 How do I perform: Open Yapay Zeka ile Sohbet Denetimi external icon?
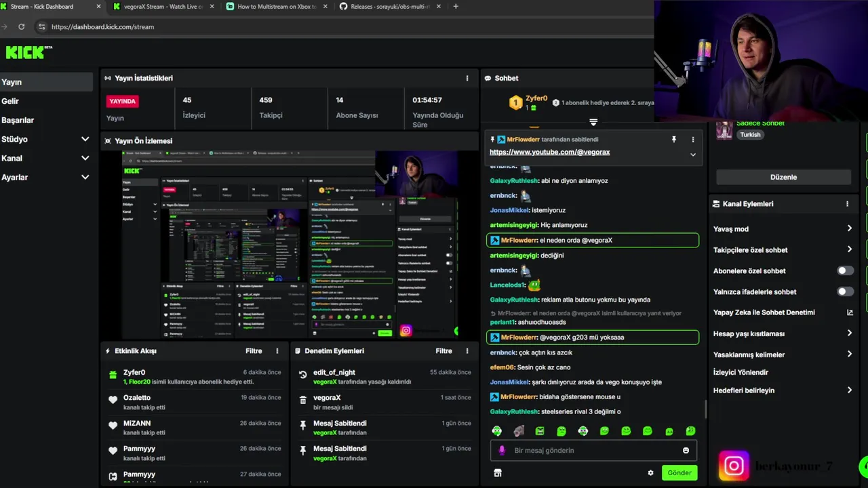point(850,312)
